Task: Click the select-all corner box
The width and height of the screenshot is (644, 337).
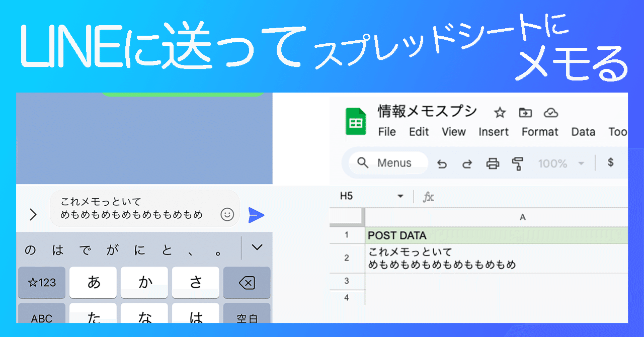Action: 347,217
